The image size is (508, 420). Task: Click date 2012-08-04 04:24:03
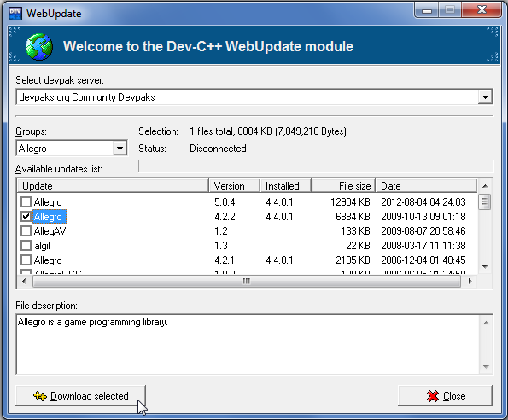[x=423, y=202]
